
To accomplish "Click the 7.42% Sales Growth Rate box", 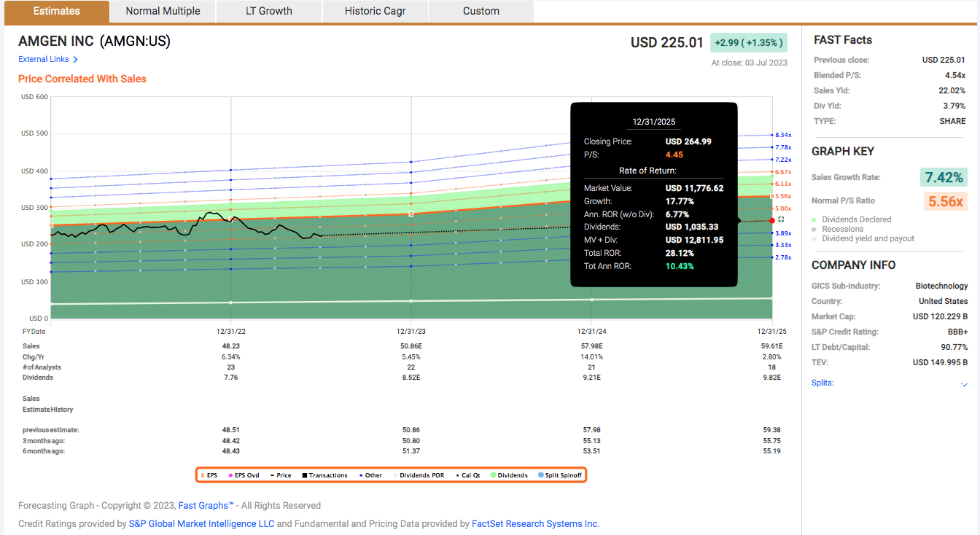I will [944, 177].
